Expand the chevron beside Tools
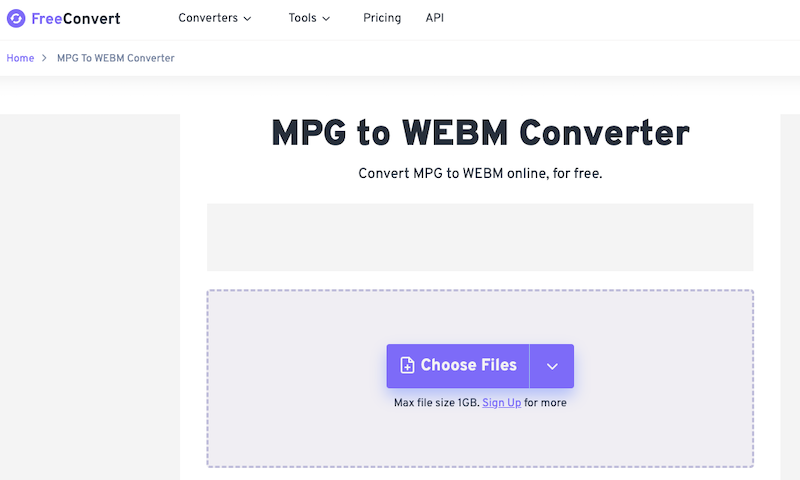800x480 pixels. coord(326,18)
